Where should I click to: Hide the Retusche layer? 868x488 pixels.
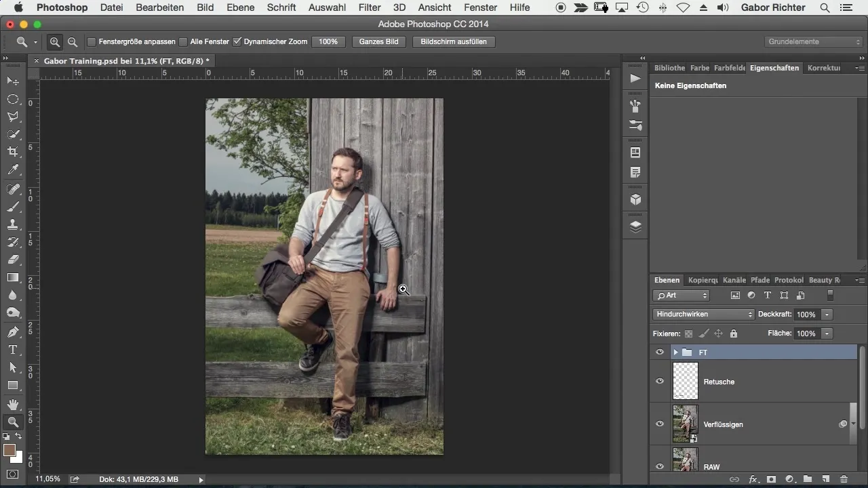pyautogui.click(x=659, y=382)
